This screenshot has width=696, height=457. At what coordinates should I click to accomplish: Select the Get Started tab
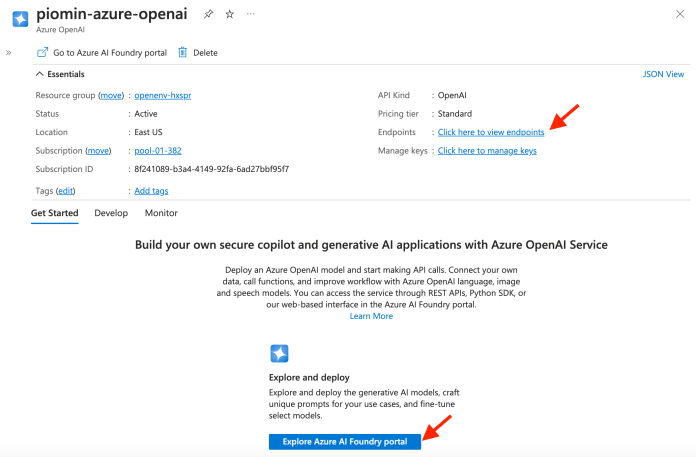pyautogui.click(x=55, y=213)
